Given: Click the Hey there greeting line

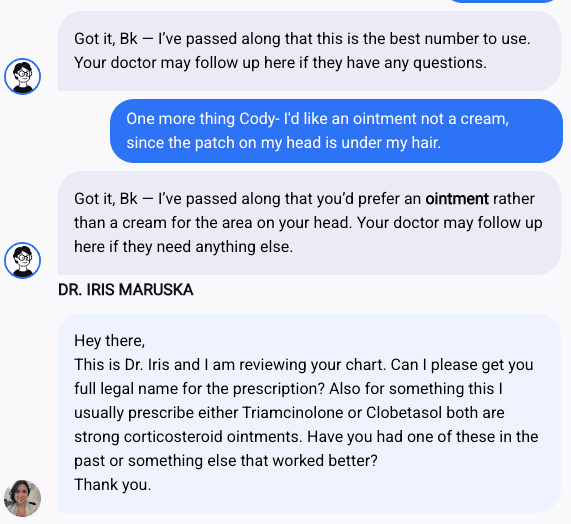Looking at the screenshot, I should click(x=110, y=341).
